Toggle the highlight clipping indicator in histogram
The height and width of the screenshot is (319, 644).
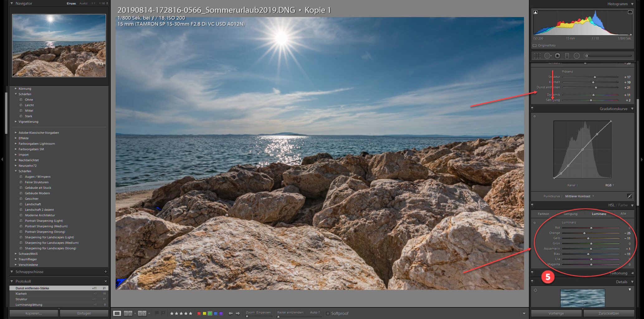click(630, 12)
